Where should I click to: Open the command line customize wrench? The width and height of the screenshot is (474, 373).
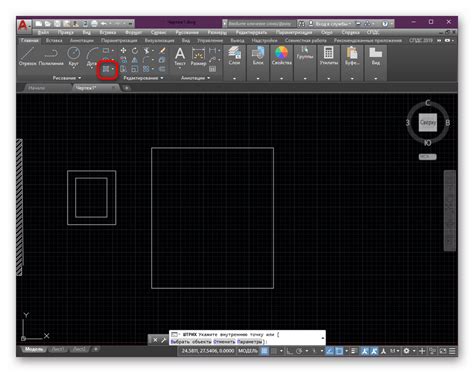pyautogui.click(x=164, y=340)
